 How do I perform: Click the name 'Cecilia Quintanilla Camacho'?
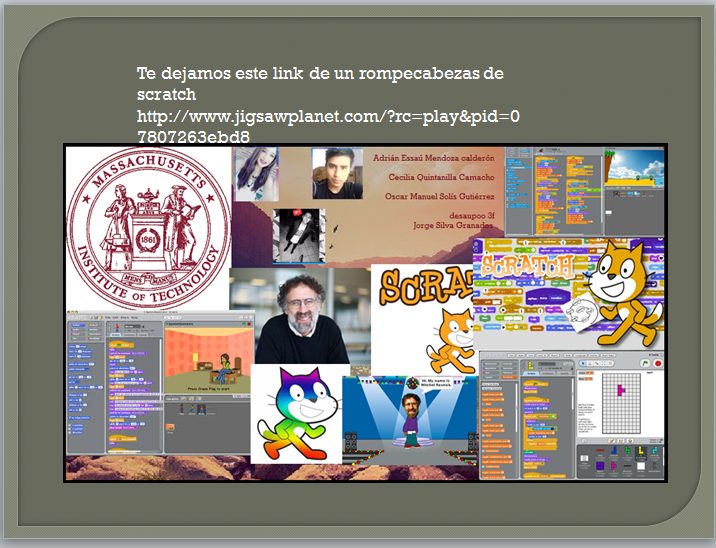(441, 177)
